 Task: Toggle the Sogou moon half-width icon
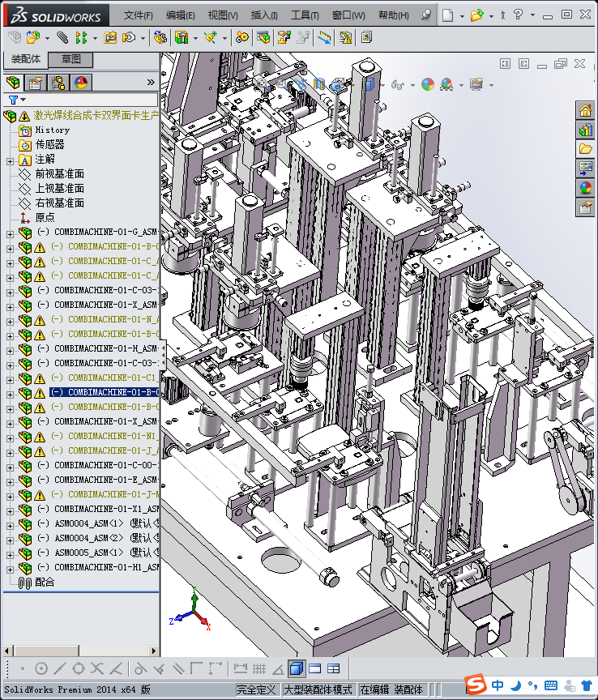516,685
